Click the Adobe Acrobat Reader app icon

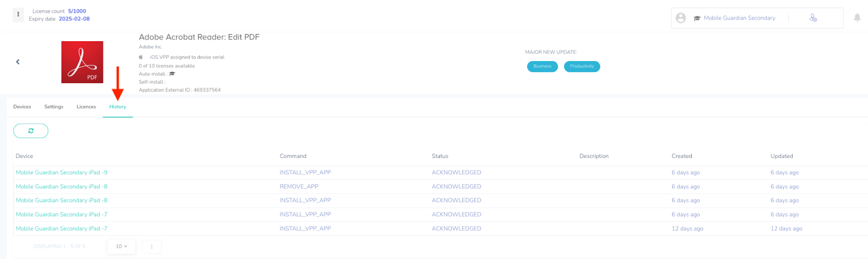pos(82,62)
